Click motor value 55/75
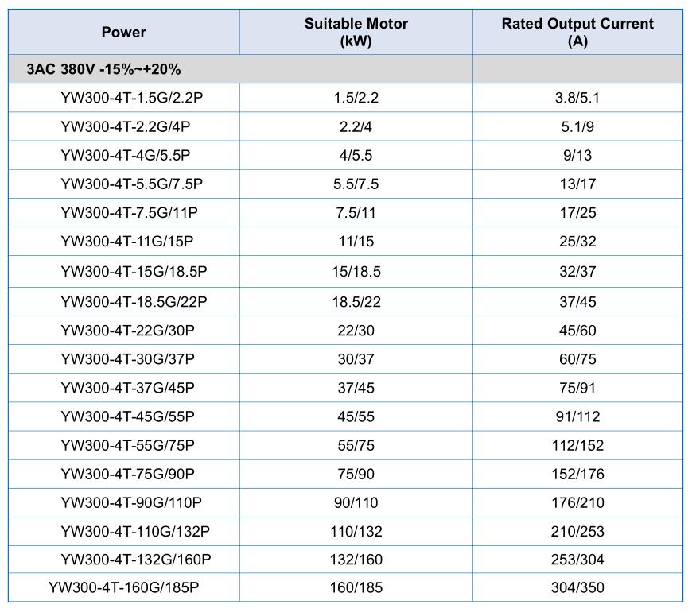The height and width of the screenshot is (616, 696). [x=356, y=445]
